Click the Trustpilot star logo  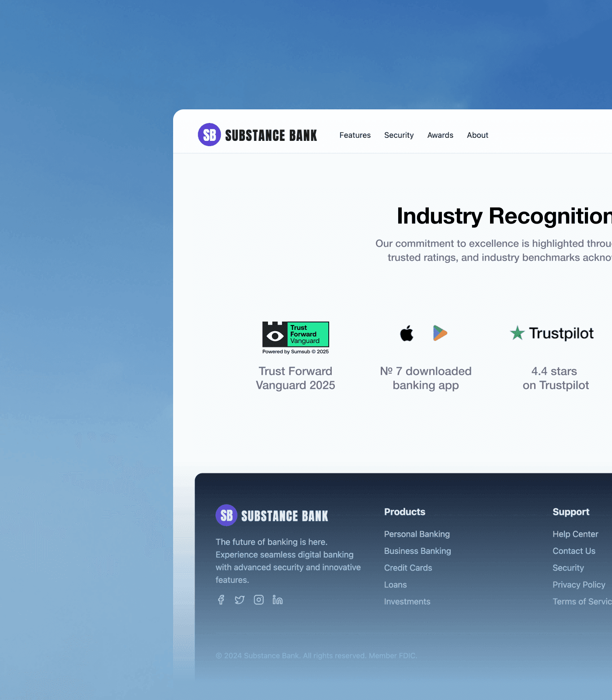coord(518,333)
